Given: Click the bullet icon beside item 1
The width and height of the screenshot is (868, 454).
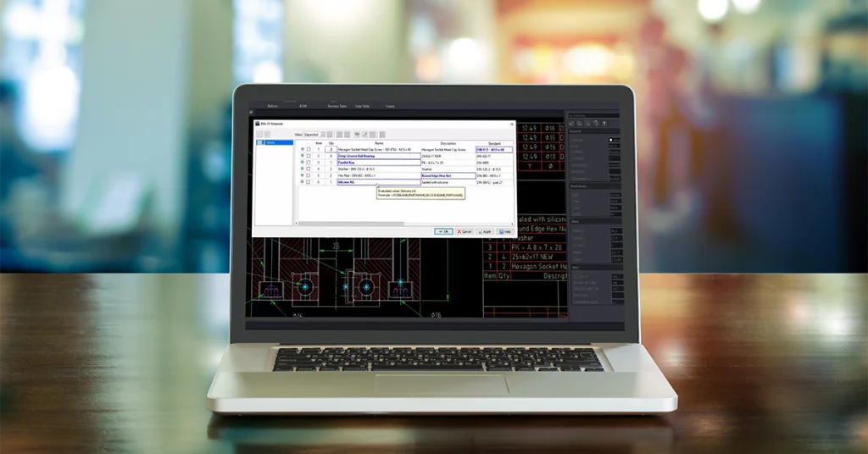Looking at the screenshot, I should click(x=302, y=150).
